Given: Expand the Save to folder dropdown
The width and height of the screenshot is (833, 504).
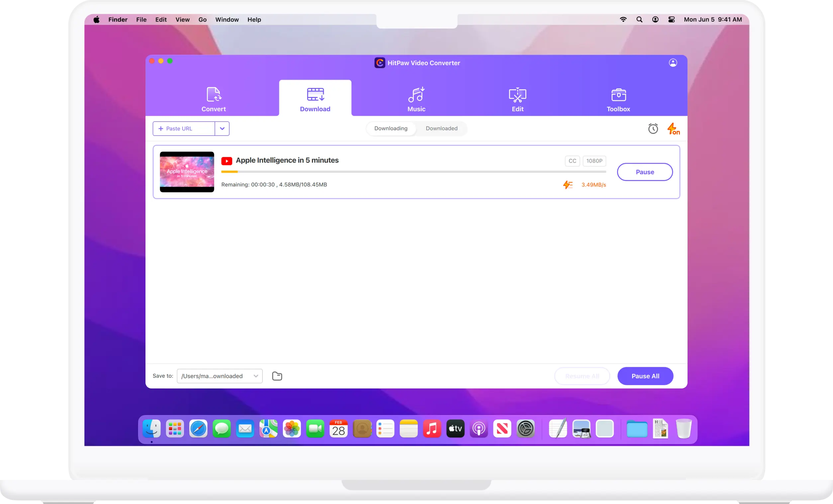Looking at the screenshot, I should click(x=256, y=376).
